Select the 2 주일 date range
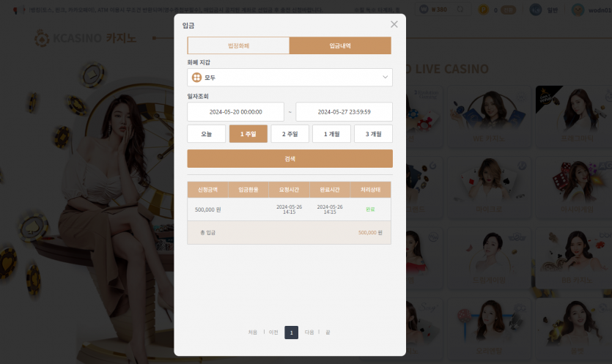The image size is (612, 364). (290, 134)
